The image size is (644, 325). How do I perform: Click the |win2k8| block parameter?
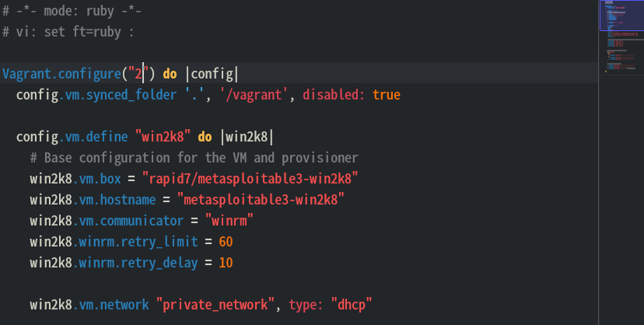(x=247, y=137)
